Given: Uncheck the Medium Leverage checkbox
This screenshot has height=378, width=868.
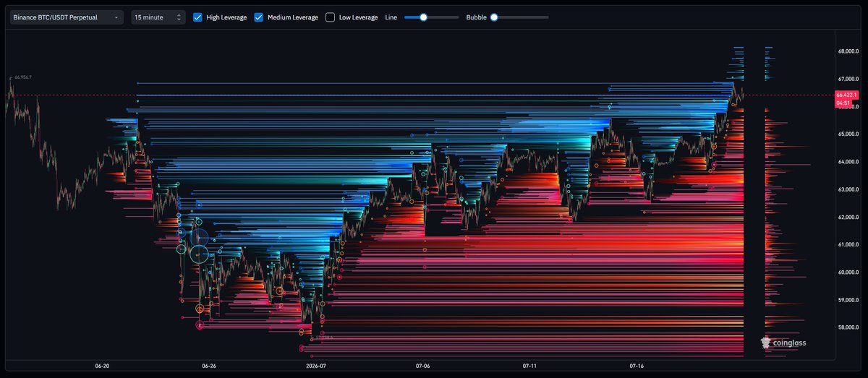Looking at the screenshot, I should [259, 17].
